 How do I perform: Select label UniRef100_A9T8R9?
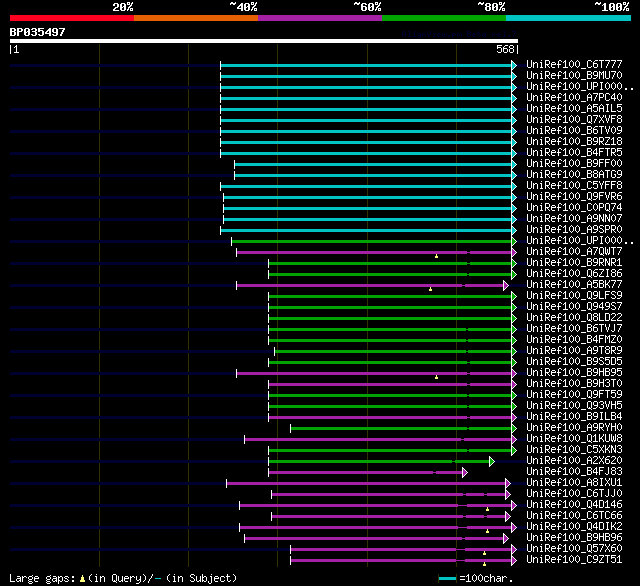574,351
